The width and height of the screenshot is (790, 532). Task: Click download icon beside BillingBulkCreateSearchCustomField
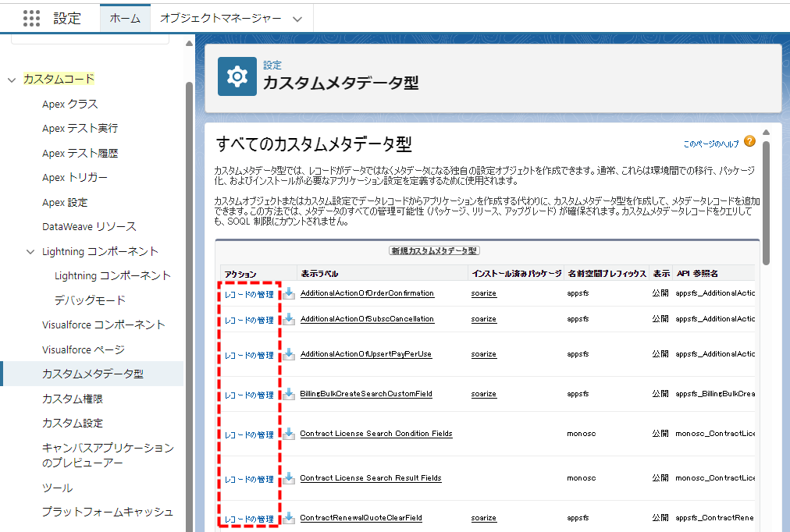[x=289, y=394]
